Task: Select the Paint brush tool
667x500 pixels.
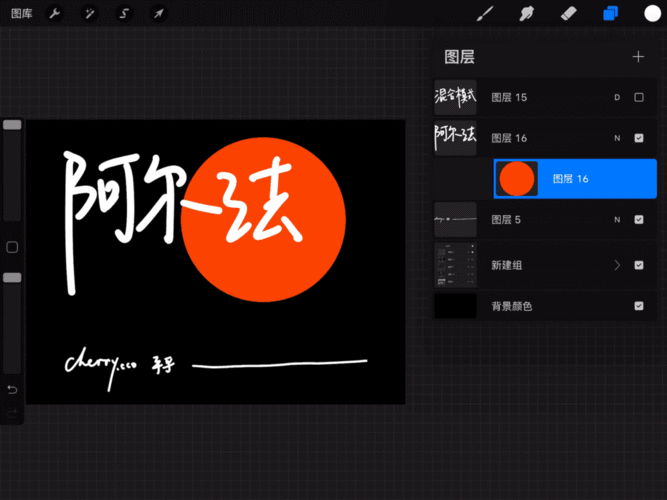Action: [485, 14]
